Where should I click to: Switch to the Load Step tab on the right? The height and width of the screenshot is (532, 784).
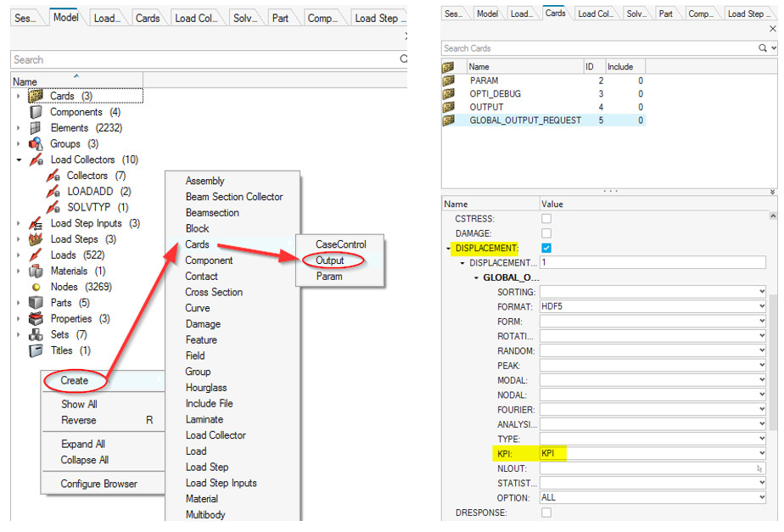point(747,14)
